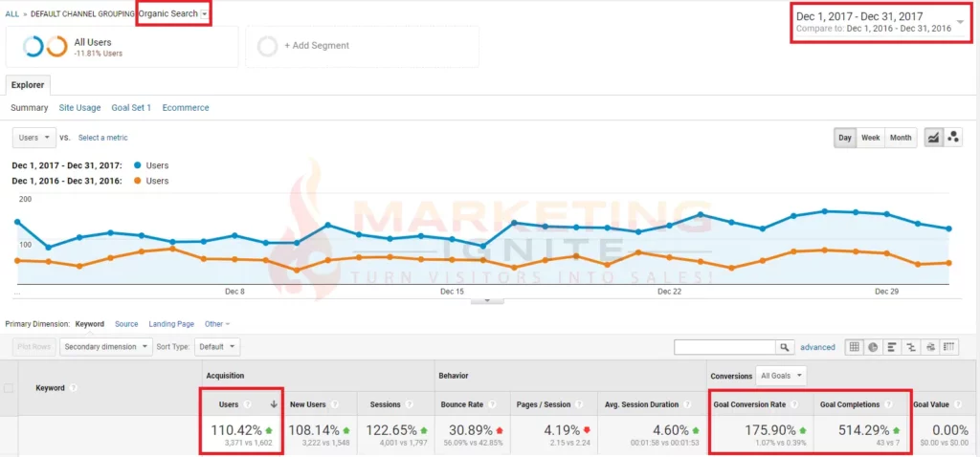This screenshot has height=457, width=980.
Task: Switch to the Site Usage tab
Action: click(79, 108)
